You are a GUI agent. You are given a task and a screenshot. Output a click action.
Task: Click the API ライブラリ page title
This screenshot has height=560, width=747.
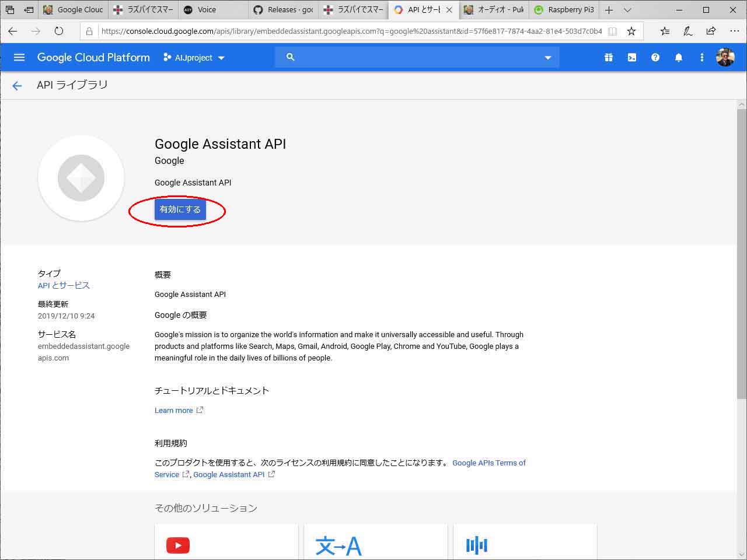click(72, 85)
